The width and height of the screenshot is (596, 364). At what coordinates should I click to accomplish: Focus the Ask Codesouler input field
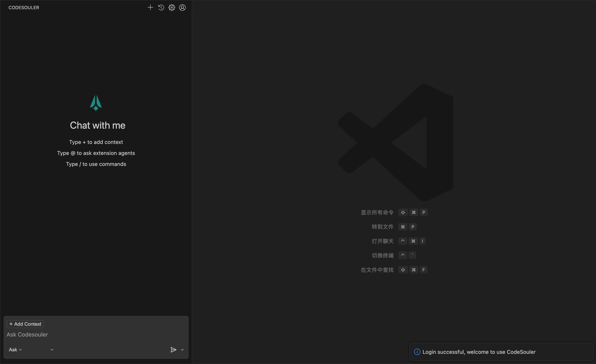pyautogui.click(x=96, y=335)
